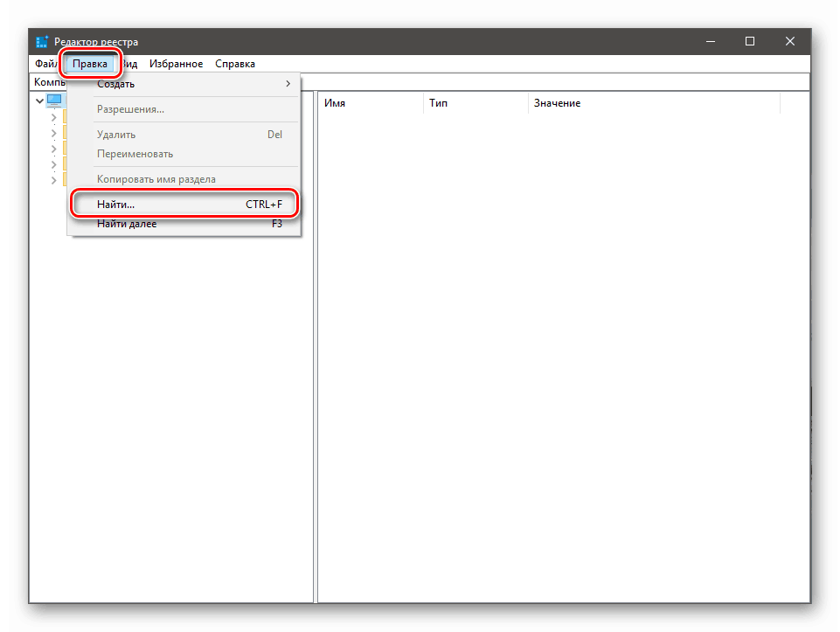The image size is (840, 632).
Task: Sort by the Тип column header
Action: click(x=476, y=103)
